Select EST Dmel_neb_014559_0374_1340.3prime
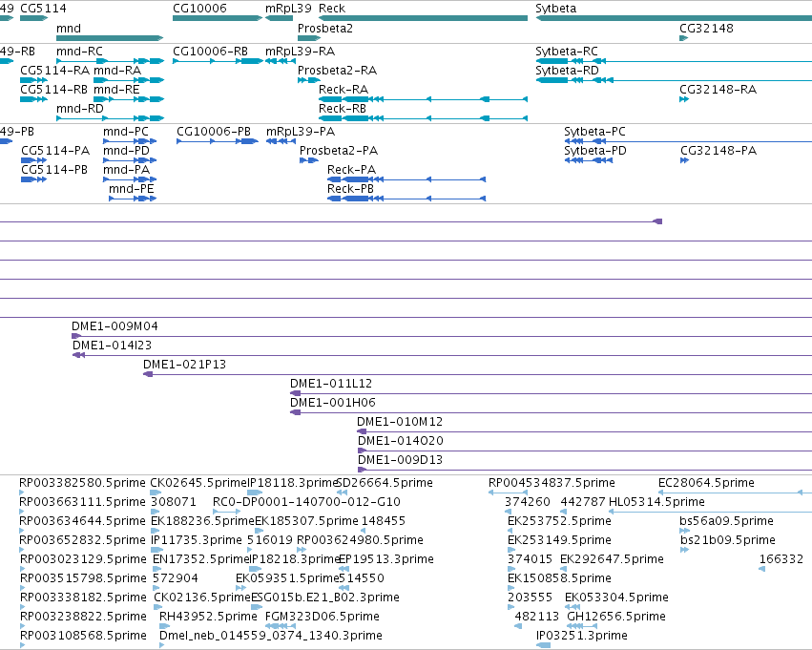Image resolution: width=812 pixels, height=650 pixels. point(271,636)
